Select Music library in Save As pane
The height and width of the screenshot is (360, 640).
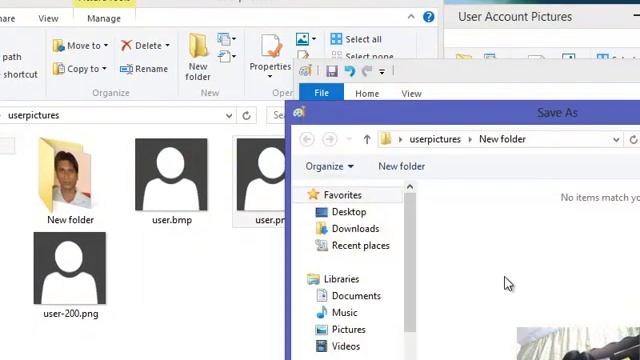click(337, 312)
